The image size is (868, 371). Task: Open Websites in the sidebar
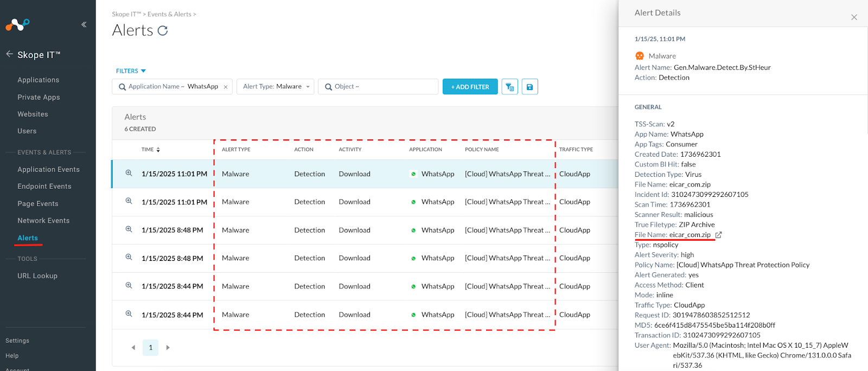click(33, 114)
